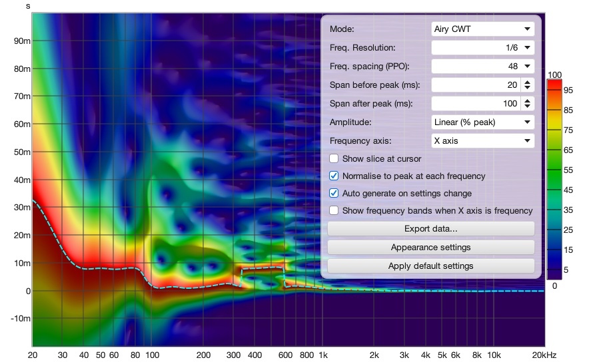This screenshot has width=589, height=364.
Task: Click the Mode: label in settings panel
Action: pos(342,29)
